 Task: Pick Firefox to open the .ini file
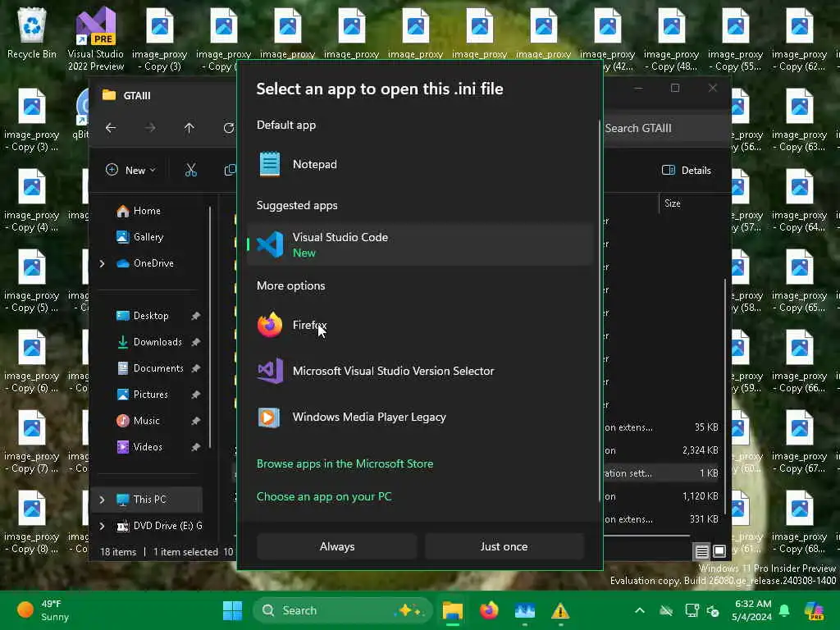tap(420, 325)
